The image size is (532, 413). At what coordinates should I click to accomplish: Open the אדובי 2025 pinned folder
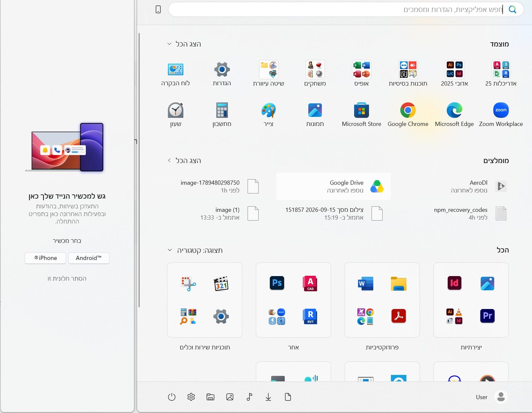[454, 74]
